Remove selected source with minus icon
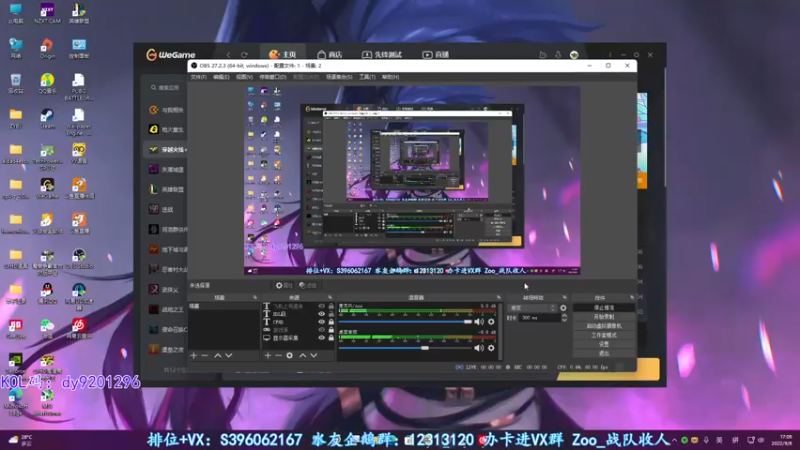Viewport: 800px width, 450px height. pos(279,355)
